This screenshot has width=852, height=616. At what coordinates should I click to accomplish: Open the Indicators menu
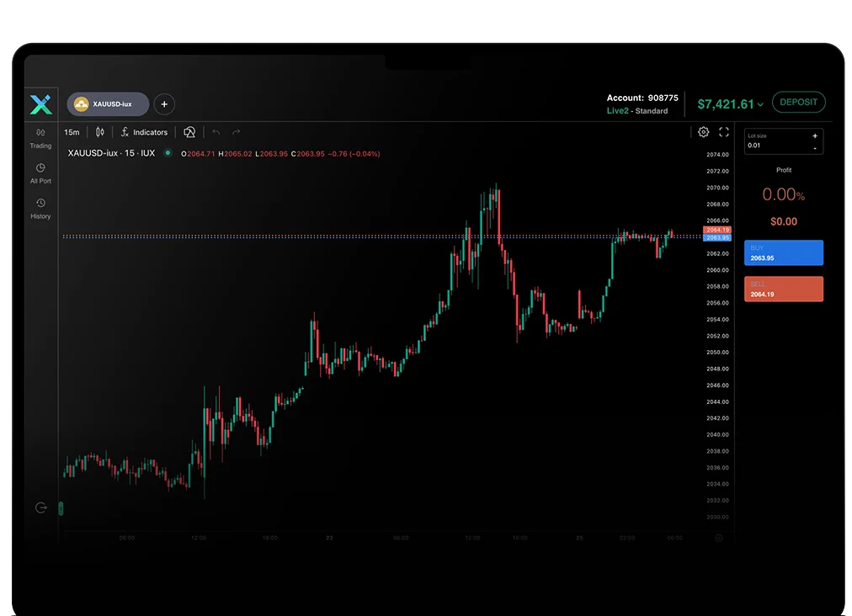(144, 132)
